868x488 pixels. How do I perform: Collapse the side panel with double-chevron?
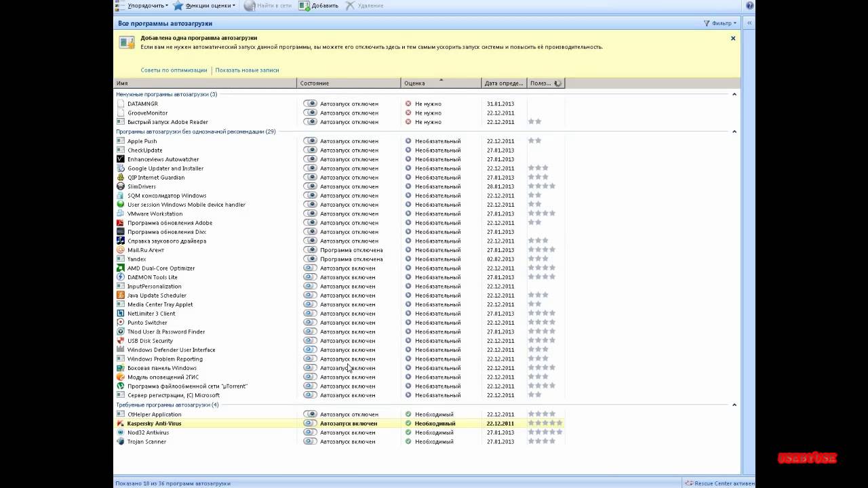point(749,23)
